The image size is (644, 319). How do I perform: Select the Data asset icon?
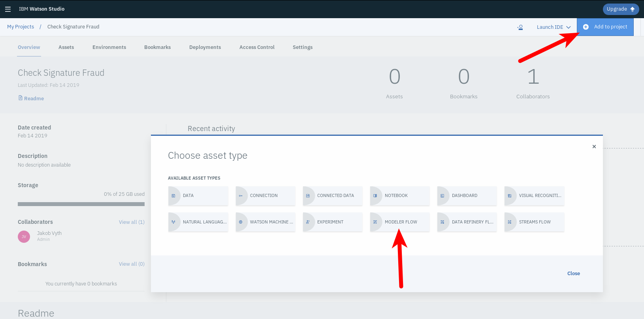pos(173,196)
